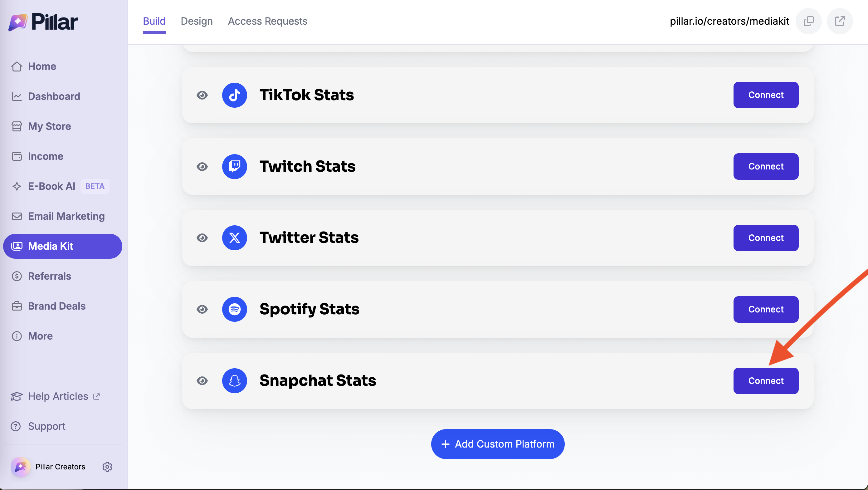Click the Pillar logo
The height and width of the screenshot is (490, 868).
pyautogui.click(x=43, y=22)
